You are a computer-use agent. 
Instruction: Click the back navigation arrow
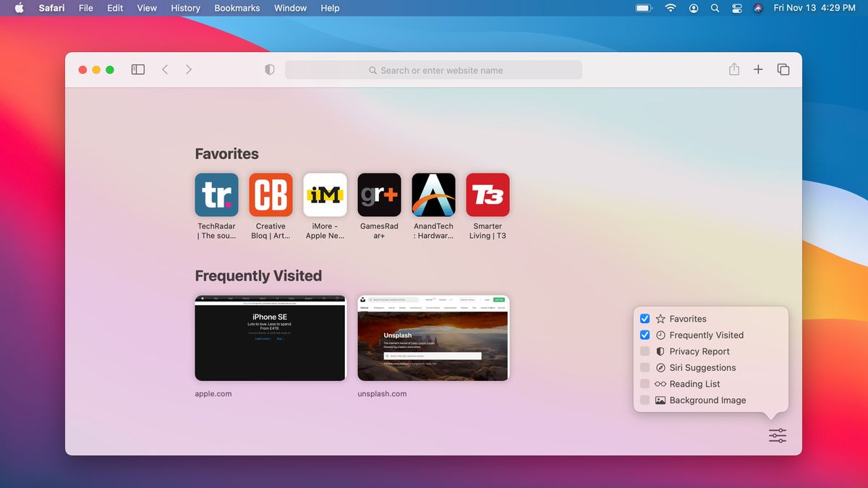click(x=165, y=69)
